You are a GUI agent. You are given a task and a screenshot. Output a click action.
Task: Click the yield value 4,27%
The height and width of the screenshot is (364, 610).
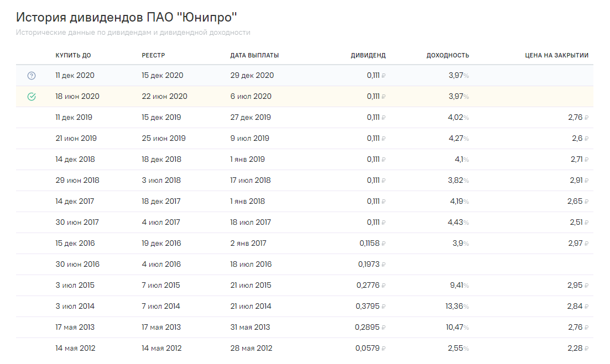tap(458, 138)
